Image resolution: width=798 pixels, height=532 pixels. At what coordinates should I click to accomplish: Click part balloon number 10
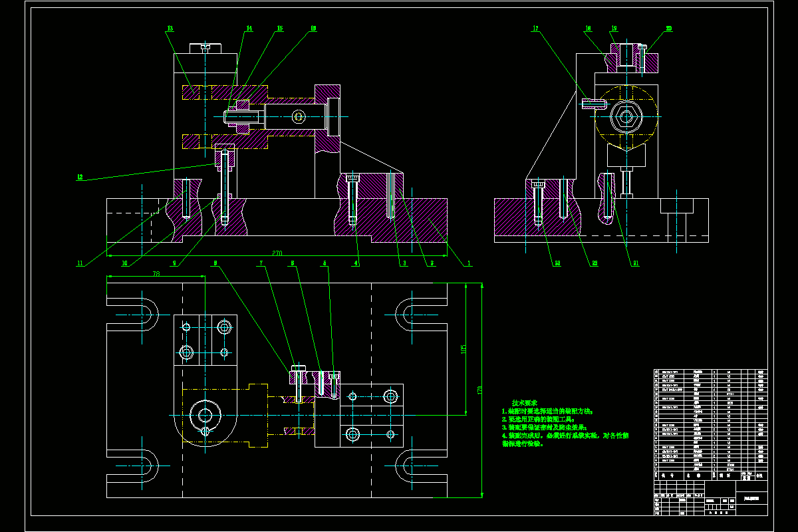pos(124,263)
